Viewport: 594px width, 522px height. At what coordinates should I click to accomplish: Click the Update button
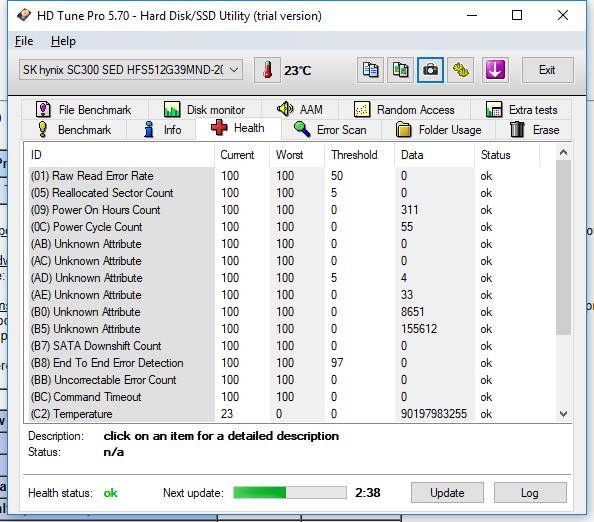tap(447, 492)
